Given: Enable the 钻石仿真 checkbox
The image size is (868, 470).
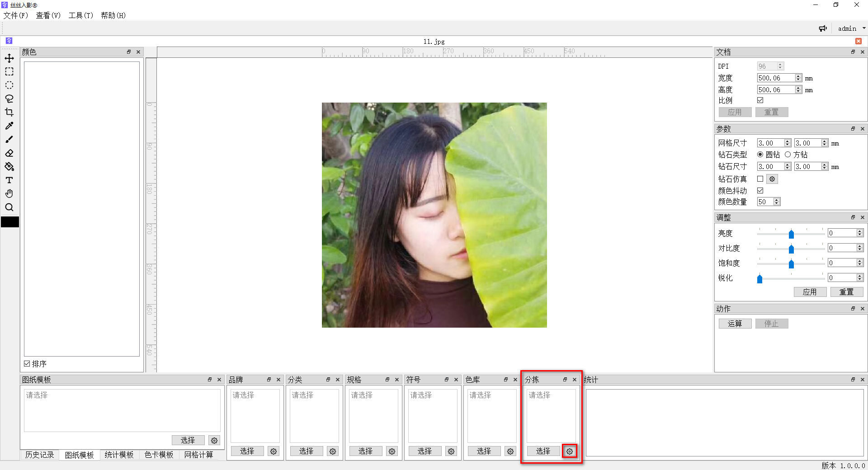Looking at the screenshot, I should tap(760, 179).
